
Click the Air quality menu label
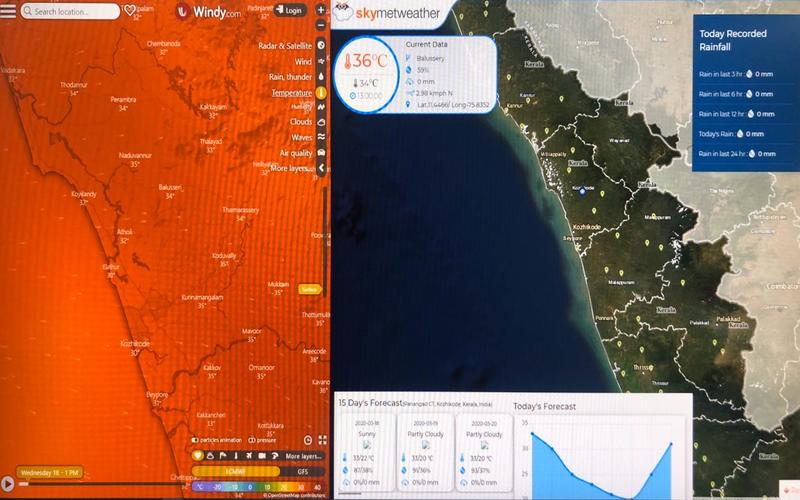pyautogui.click(x=296, y=153)
